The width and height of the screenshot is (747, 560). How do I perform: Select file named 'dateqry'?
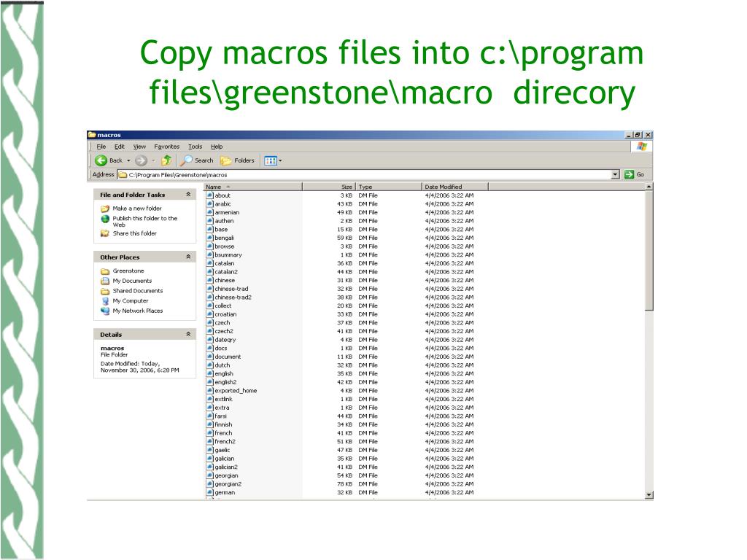[x=225, y=340]
